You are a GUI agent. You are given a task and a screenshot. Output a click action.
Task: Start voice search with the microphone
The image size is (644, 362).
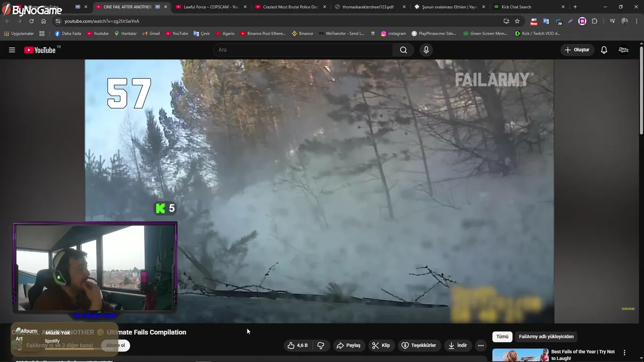(426, 50)
